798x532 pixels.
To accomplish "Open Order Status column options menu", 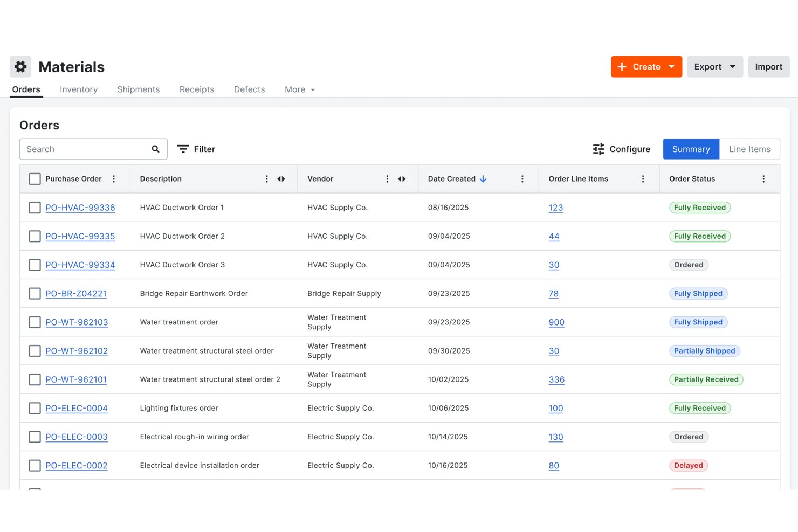I will 763,179.
